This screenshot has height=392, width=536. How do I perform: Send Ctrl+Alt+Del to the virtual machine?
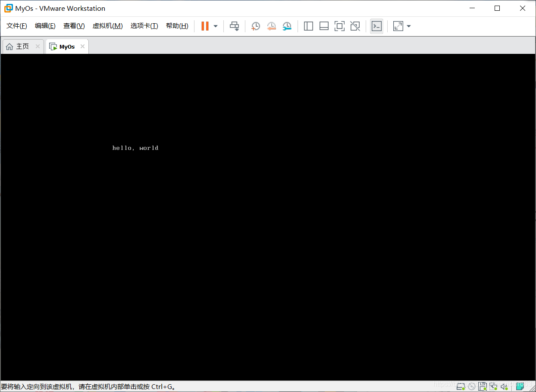pos(234,26)
